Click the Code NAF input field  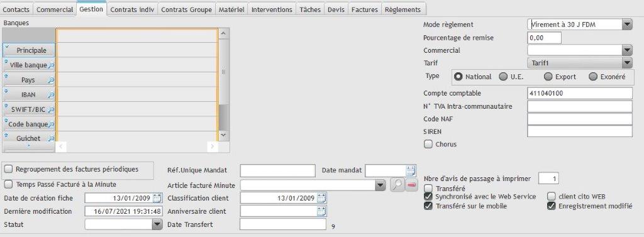pyautogui.click(x=580, y=119)
